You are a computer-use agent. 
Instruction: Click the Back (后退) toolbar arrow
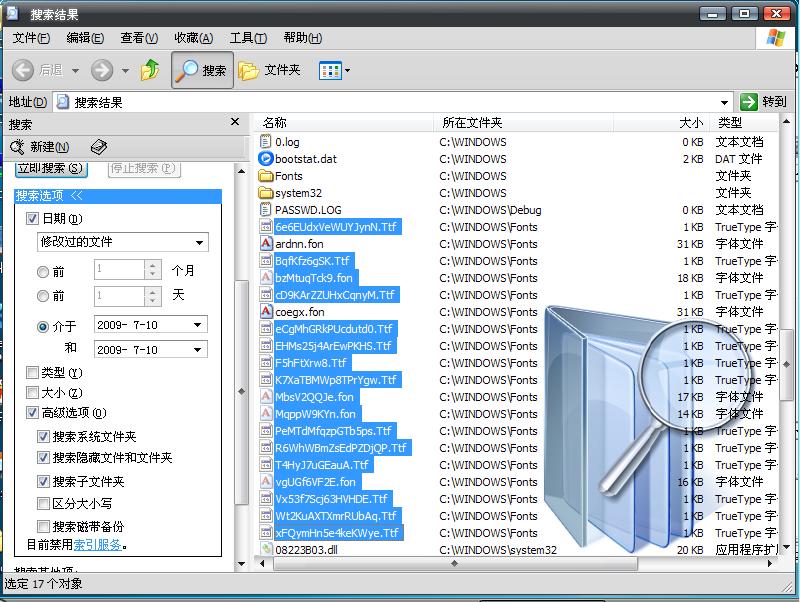pos(25,70)
